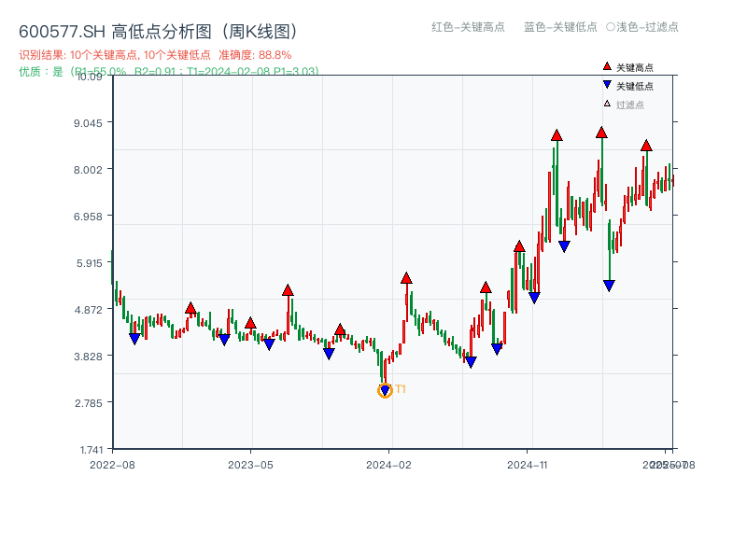Click the first red key-high marker near 4.872
Image resolution: width=747 pixels, height=560 pixels.
pyautogui.click(x=190, y=308)
